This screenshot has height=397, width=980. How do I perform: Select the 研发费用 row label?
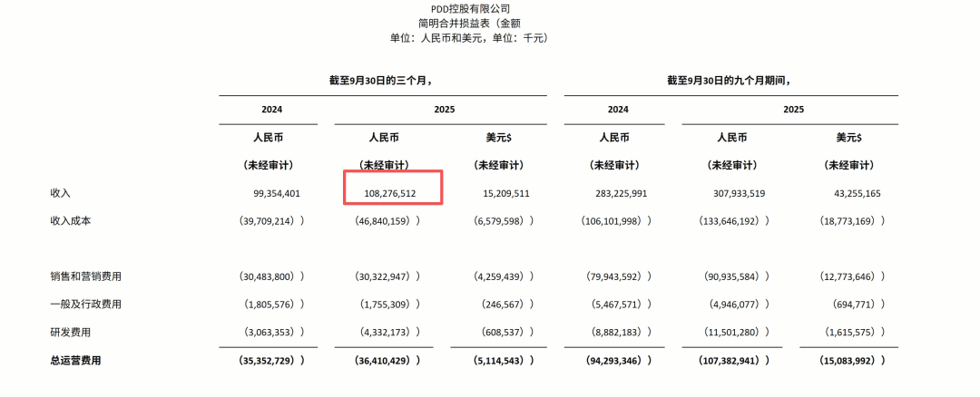click(x=72, y=332)
